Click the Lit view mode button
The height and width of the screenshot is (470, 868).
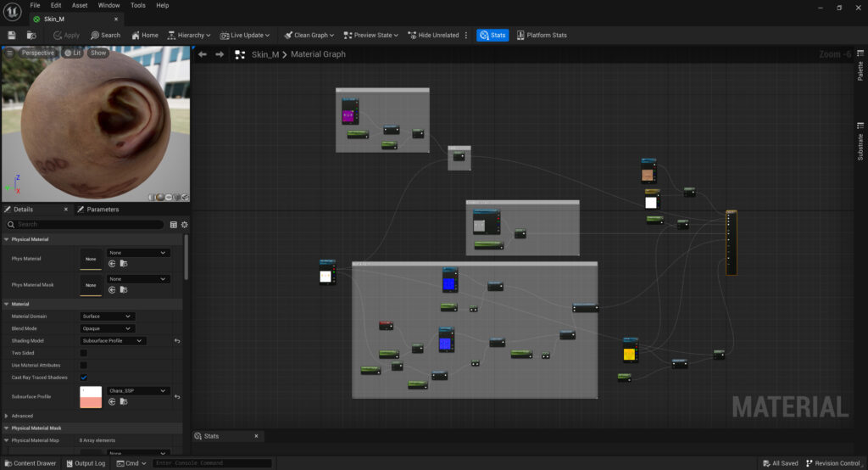[x=72, y=53]
